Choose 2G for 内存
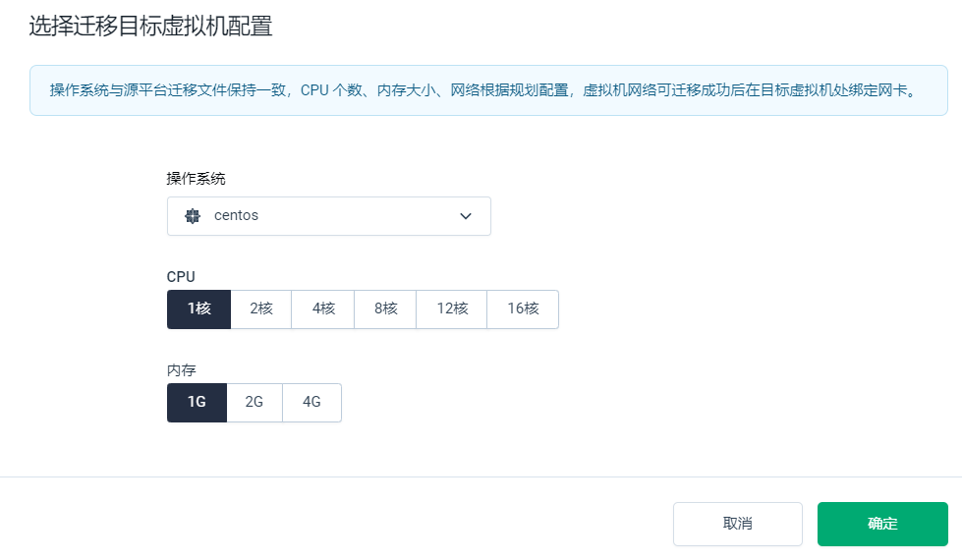The width and height of the screenshot is (962, 560). click(x=255, y=403)
